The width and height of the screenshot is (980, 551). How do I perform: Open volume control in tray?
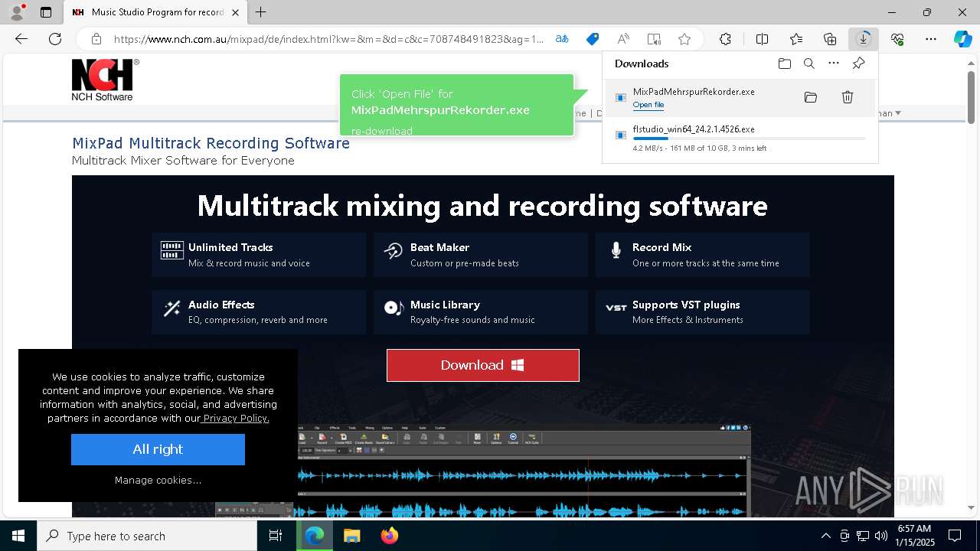pyautogui.click(x=881, y=536)
